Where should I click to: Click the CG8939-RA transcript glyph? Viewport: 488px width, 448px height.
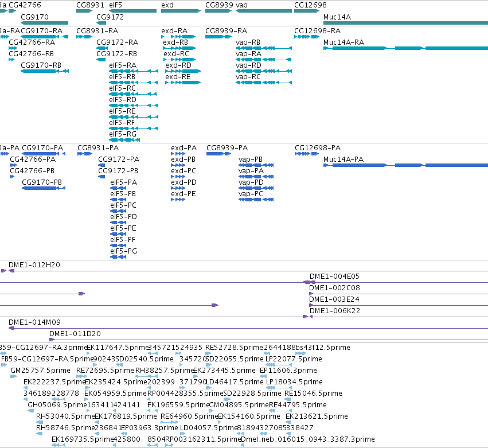(218, 37)
